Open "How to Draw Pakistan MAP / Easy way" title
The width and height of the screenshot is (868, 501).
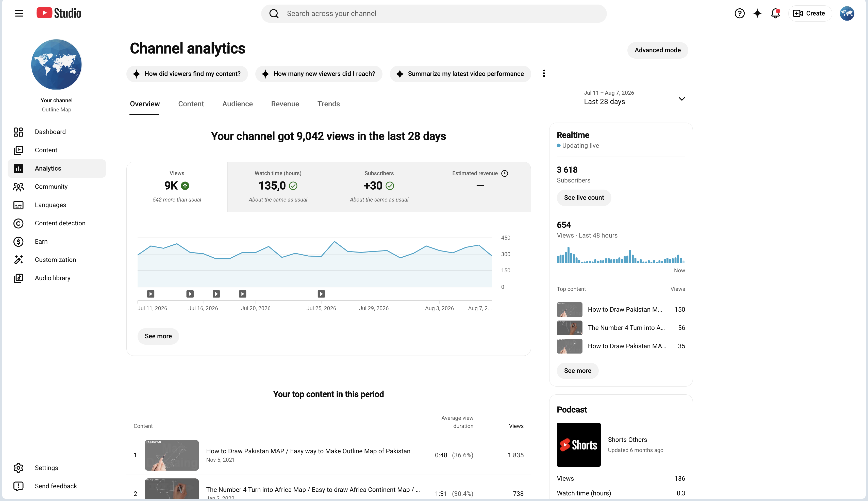(308, 451)
